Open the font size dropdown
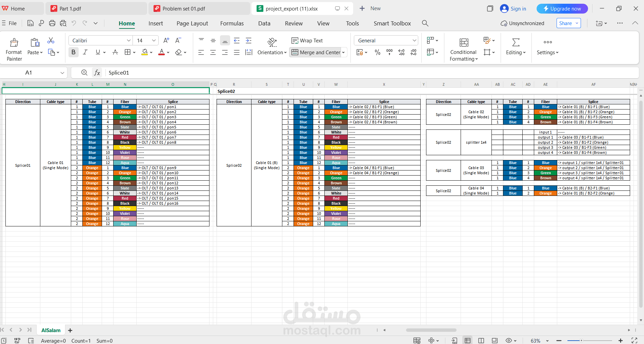The width and height of the screenshot is (644, 344). (154, 40)
